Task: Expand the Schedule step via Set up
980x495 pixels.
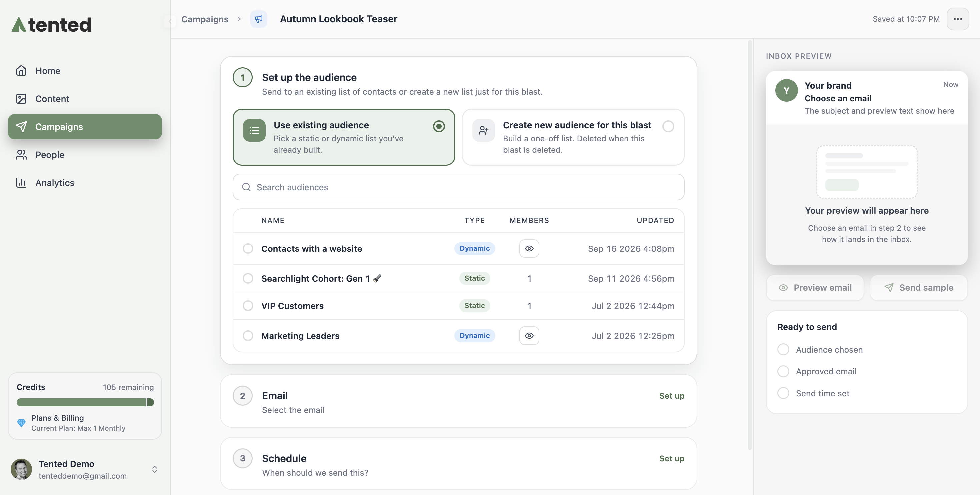Action: 671,458
